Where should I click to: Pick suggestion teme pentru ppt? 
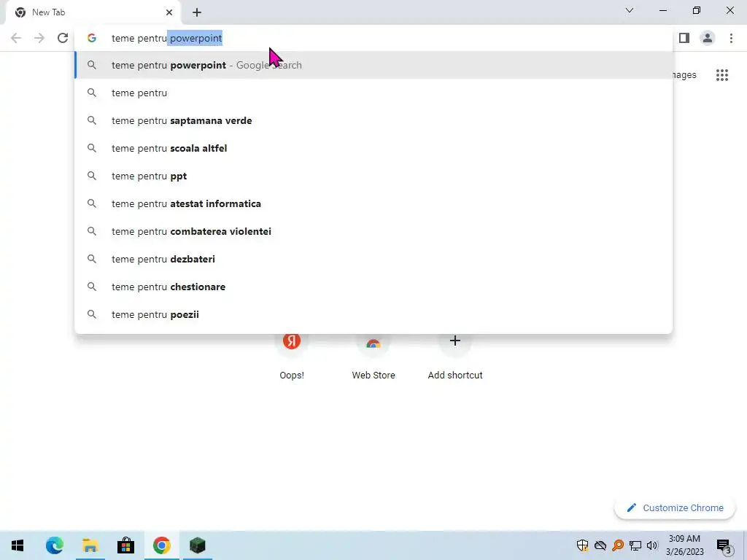(x=374, y=176)
